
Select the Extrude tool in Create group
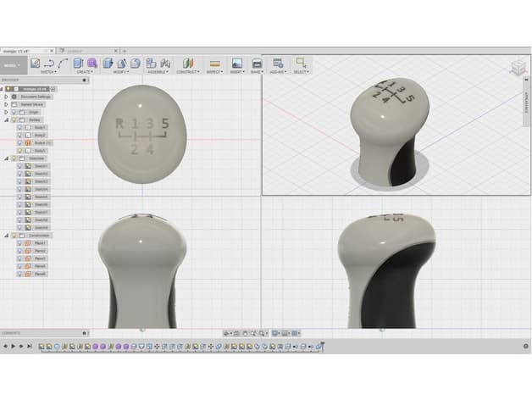[79, 64]
